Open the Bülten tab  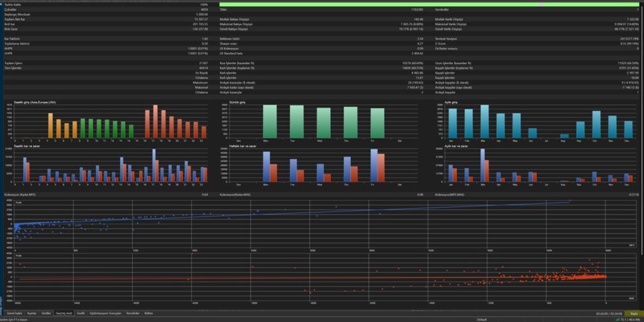(x=148, y=313)
